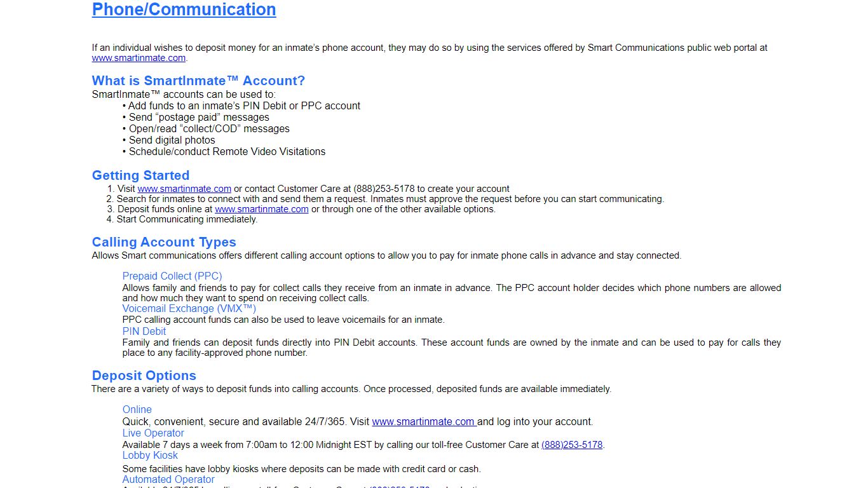
Task: Visit www.smartinmate.com link under the Online deposit option
Action: pyautogui.click(x=424, y=421)
